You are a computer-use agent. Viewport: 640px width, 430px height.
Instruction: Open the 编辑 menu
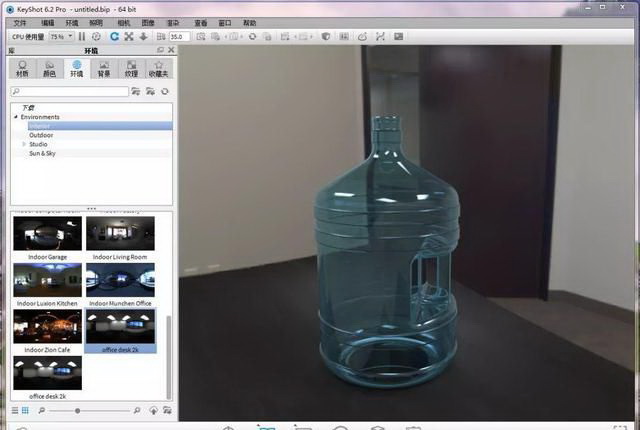tap(48, 23)
